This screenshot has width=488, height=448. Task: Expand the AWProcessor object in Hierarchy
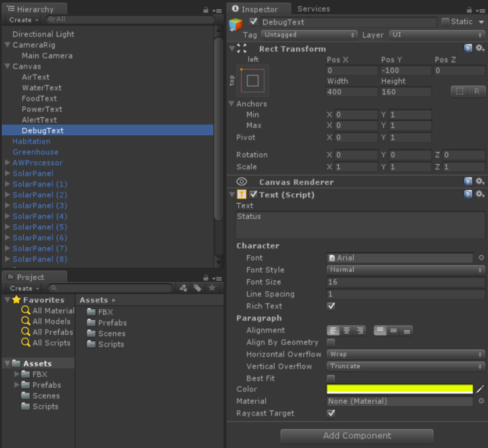pos(8,163)
